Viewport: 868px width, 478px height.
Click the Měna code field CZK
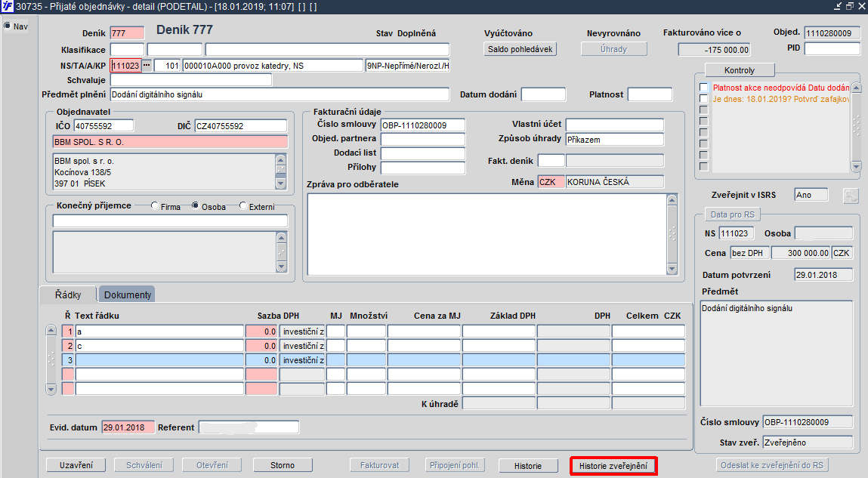[551, 182]
